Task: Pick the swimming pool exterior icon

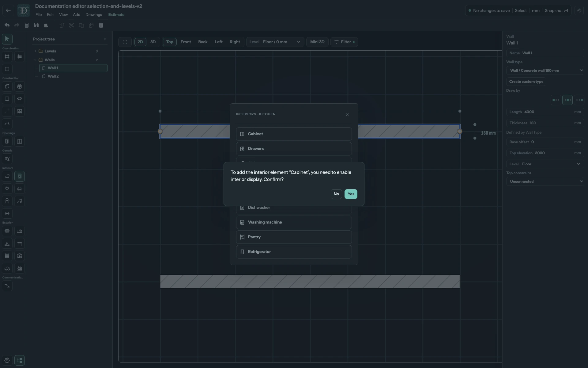Action: (7, 243)
